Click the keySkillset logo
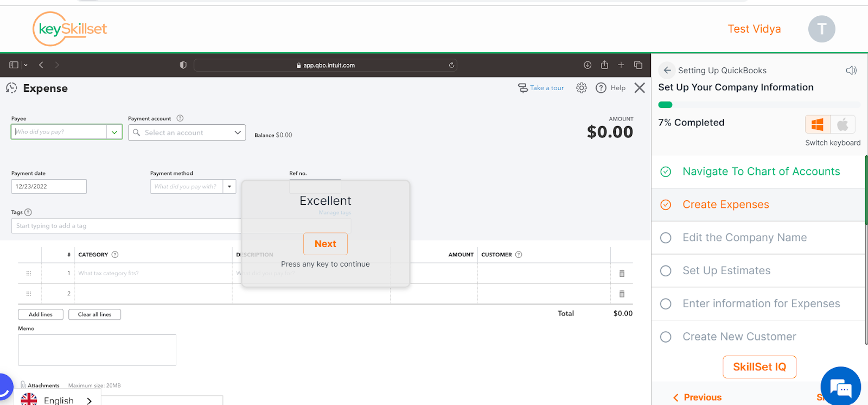Viewport: 868px width, 405px height. tap(69, 29)
